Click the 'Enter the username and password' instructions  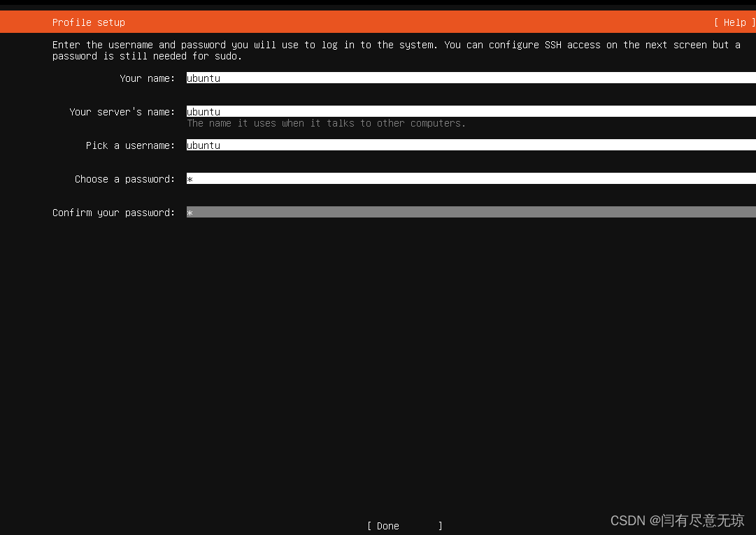pyautogui.click(x=397, y=50)
